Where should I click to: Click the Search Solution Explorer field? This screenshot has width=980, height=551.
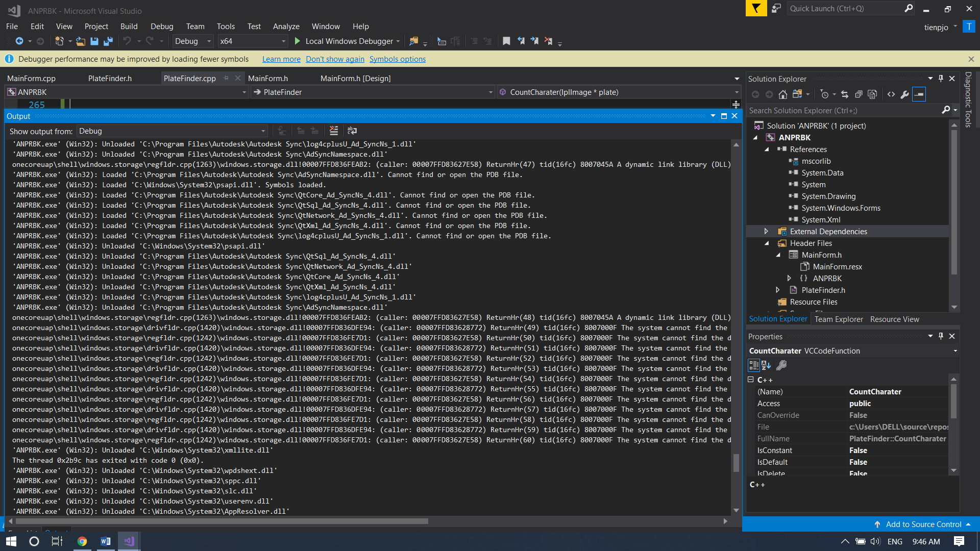point(844,111)
